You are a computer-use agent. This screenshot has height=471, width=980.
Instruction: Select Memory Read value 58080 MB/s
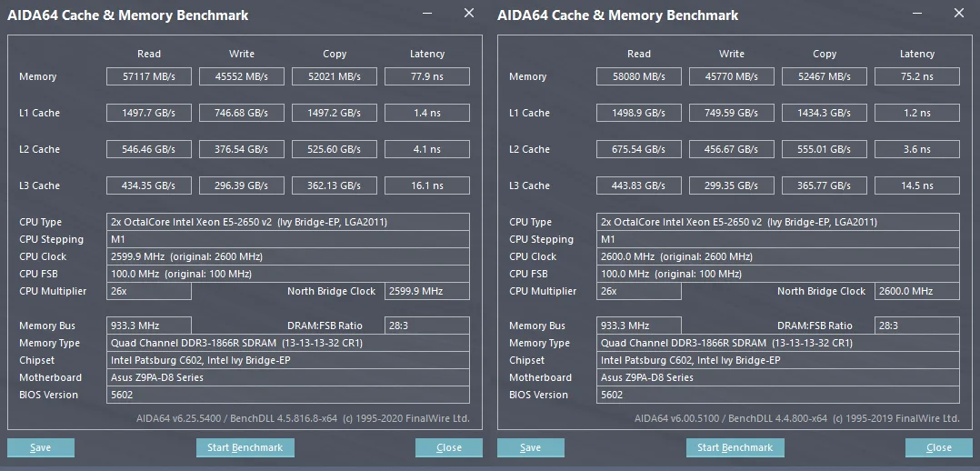pyautogui.click(x=639, y=76)
